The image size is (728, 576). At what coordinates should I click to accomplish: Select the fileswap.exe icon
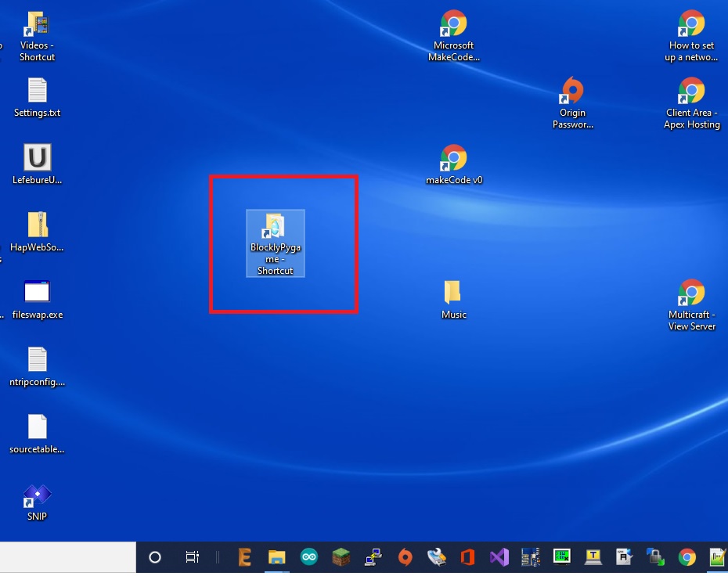37,293
